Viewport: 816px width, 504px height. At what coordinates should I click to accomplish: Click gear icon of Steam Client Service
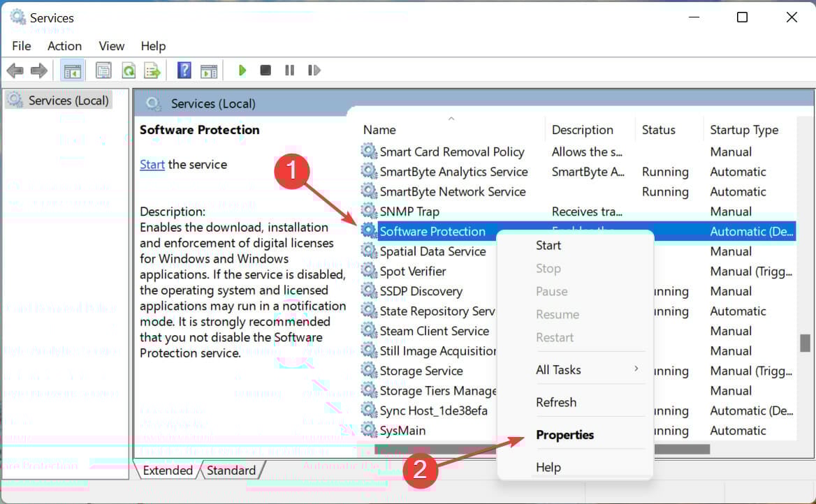(x=369, y=330)
